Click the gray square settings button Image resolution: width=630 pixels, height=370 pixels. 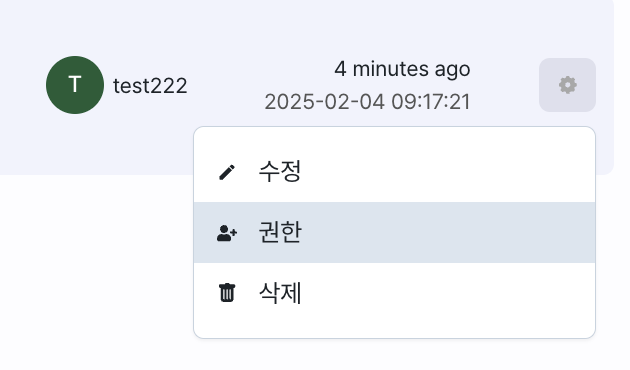567,85
